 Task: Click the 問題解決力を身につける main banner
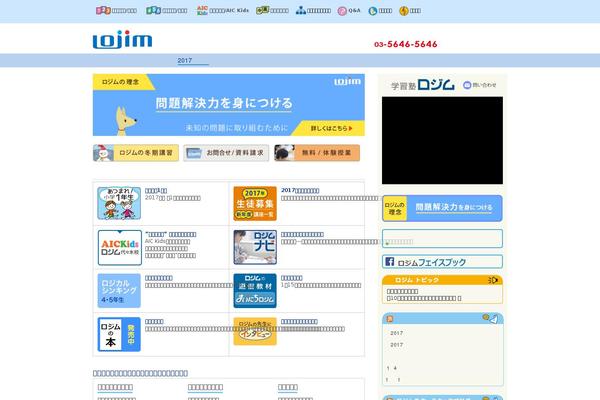pyautogui.click(x=228, y=105)
